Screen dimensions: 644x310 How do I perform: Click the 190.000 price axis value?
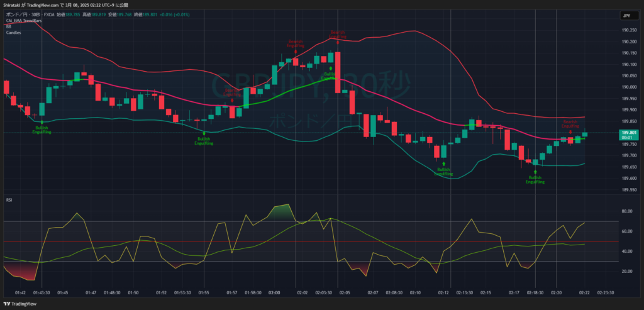point(629,87)
